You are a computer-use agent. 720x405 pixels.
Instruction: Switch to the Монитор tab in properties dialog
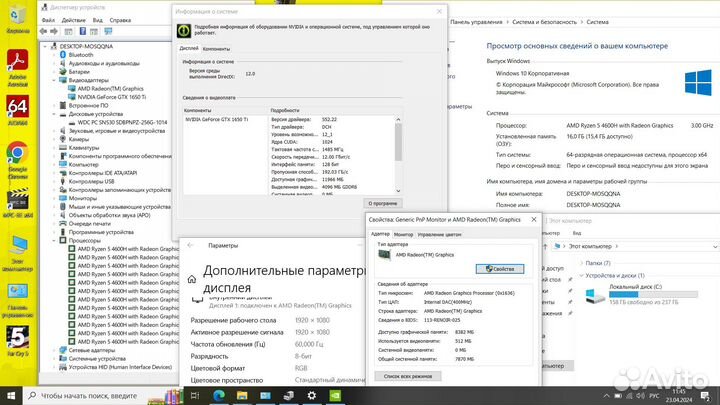click(404, 235)
